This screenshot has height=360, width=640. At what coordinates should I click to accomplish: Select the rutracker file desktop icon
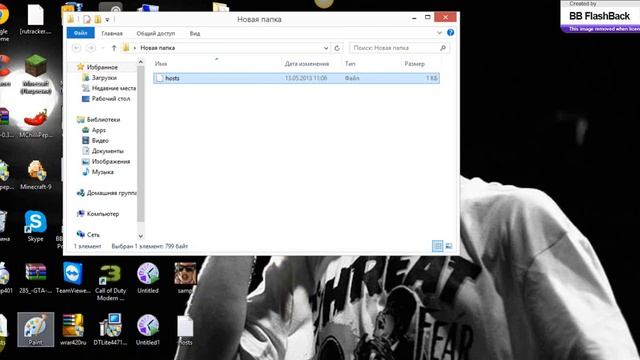pyautogui.click(x=36, y=19)
